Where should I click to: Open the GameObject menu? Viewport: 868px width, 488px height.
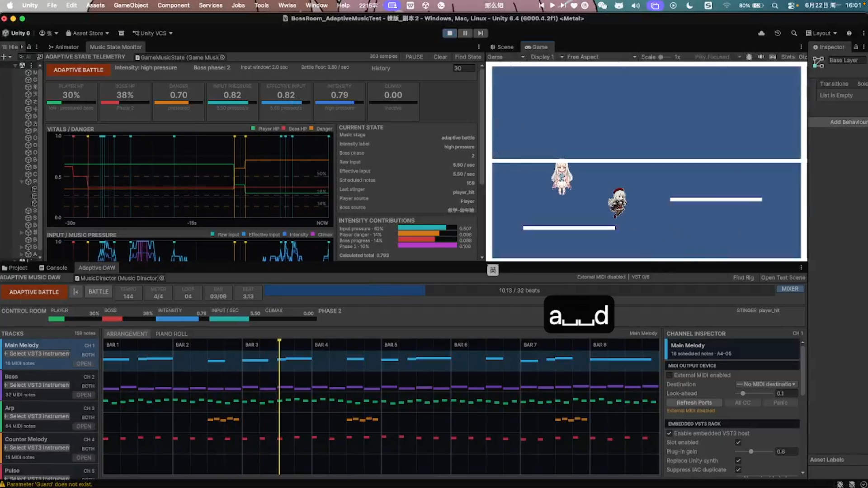131,5
